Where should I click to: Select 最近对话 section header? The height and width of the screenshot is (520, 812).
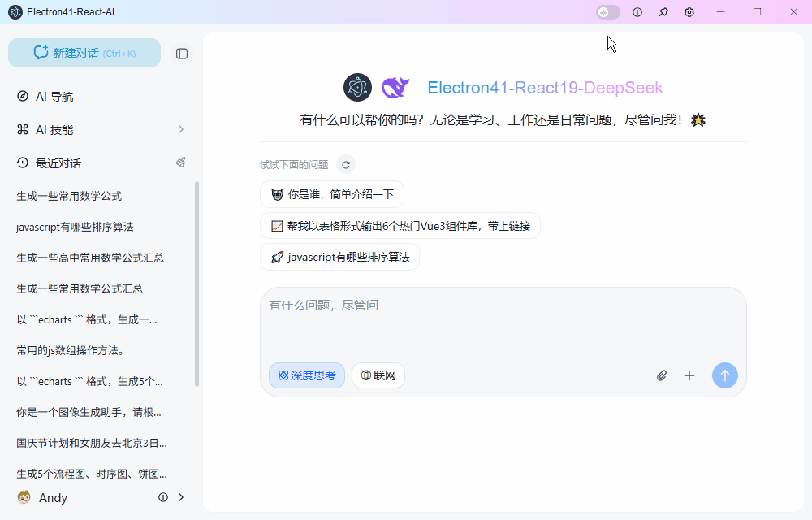(x=58, y=163)
